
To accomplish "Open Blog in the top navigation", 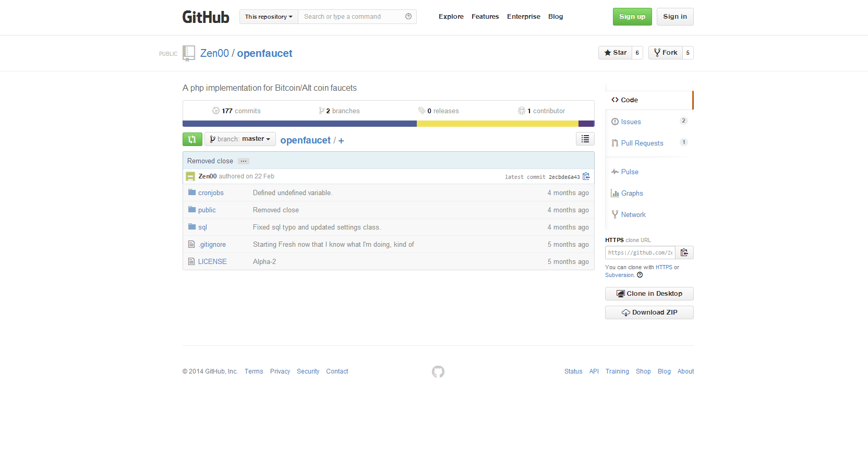I will click(x=556, y=17).
